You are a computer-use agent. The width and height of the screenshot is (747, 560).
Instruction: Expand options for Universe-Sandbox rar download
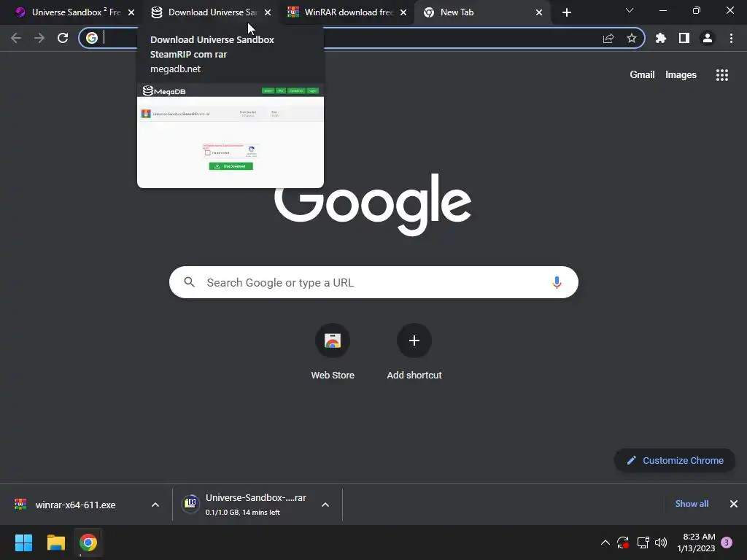coord(325,505)
